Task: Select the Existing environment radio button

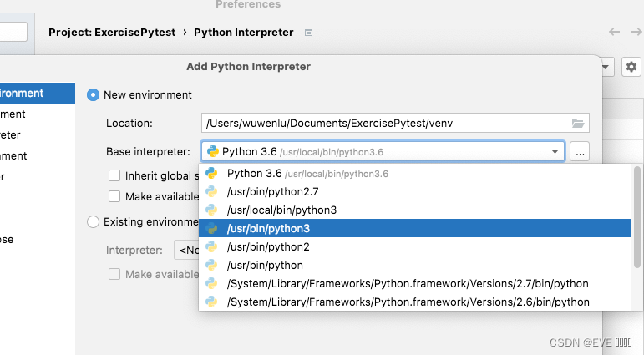Action: coord(94,222)
